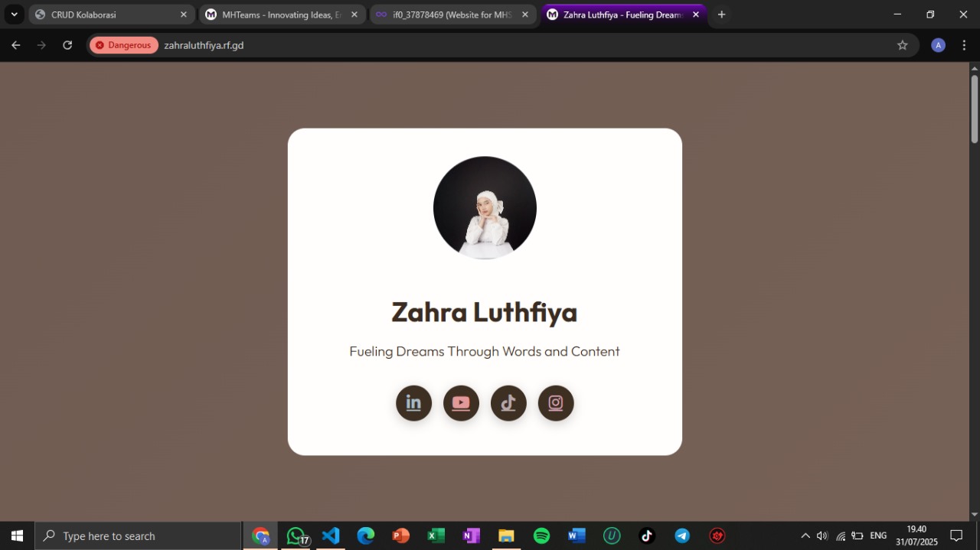Open a new tab with the plus button

click(720, 14)
